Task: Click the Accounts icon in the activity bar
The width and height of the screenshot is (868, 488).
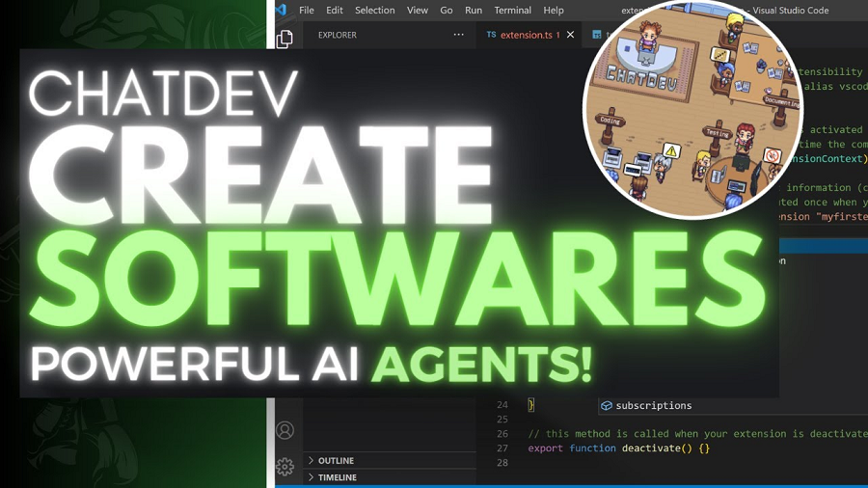Action: pos(285,431)
